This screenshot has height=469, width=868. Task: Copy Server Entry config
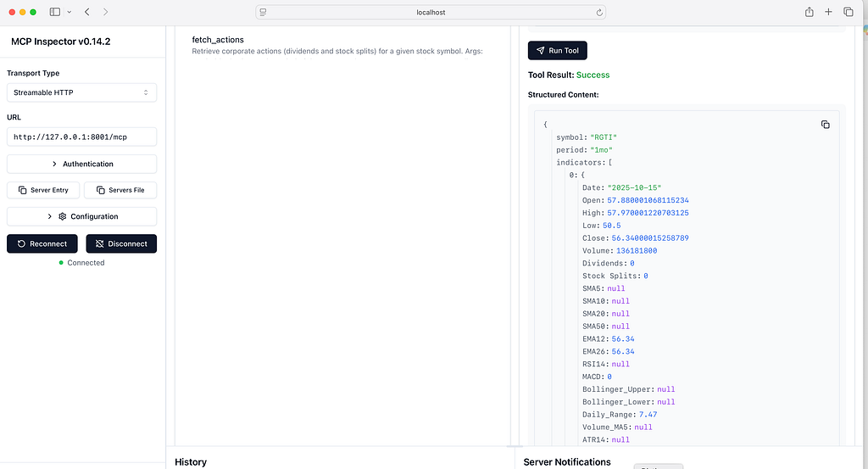(x=43, y=190)
